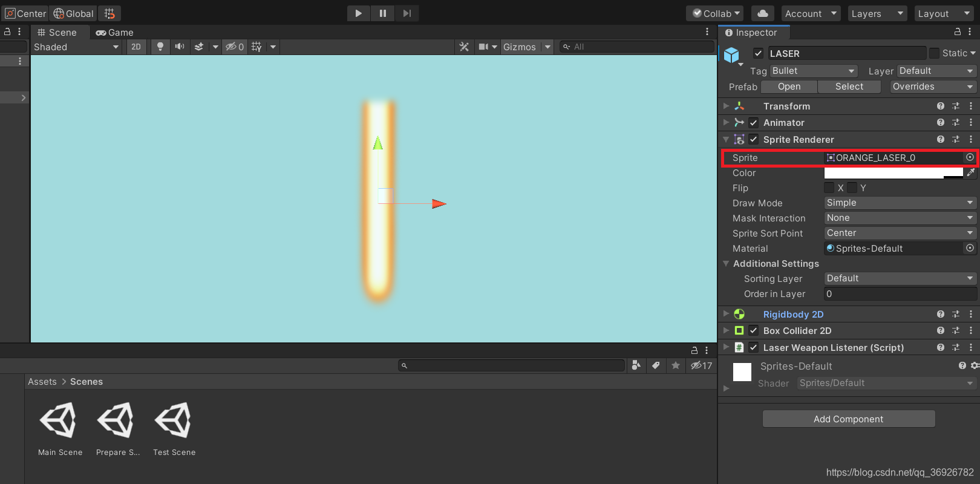This screenshot has height=484, width=980.
Task: Open cloud services icon
Action: point(763,13)
